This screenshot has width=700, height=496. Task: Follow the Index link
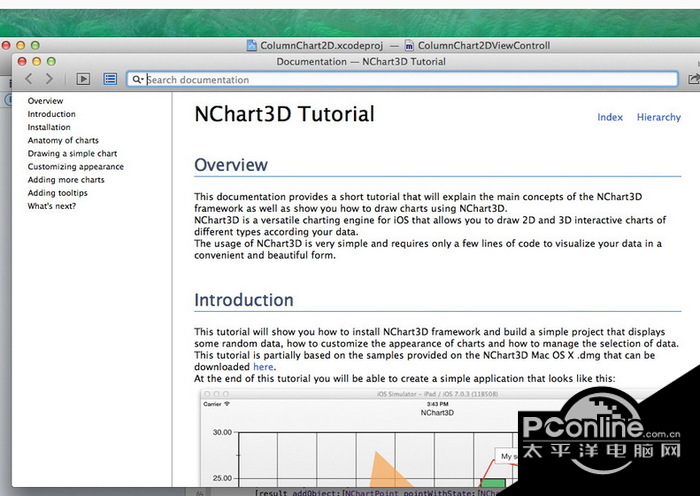click(x=610, y=117)
